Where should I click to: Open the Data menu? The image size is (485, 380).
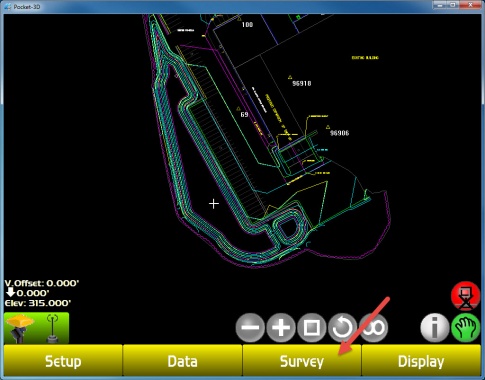pyautogui.click(x=182, y=361)
